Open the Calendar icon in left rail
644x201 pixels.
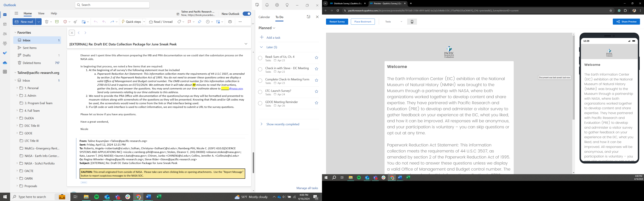[5, 24]
